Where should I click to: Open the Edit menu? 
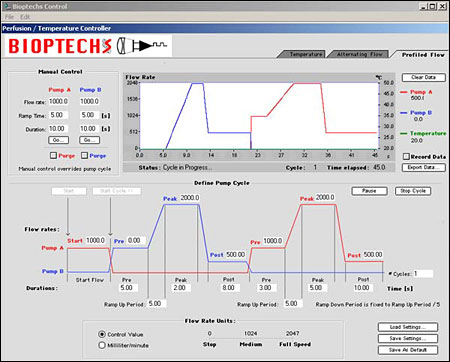(x=25, y=17)
